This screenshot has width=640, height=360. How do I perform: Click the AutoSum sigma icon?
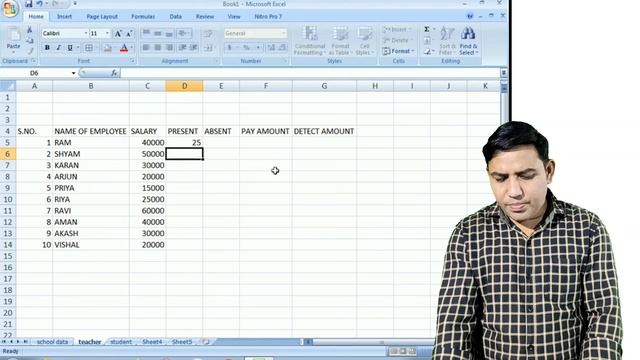point(427,29)
